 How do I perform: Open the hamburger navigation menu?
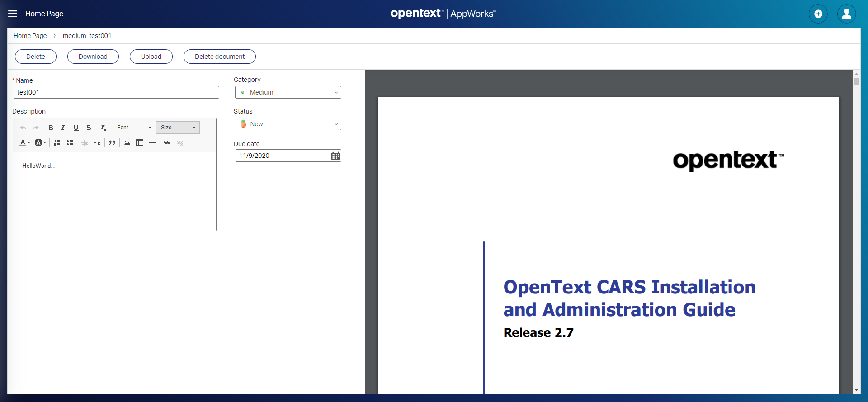13,14
